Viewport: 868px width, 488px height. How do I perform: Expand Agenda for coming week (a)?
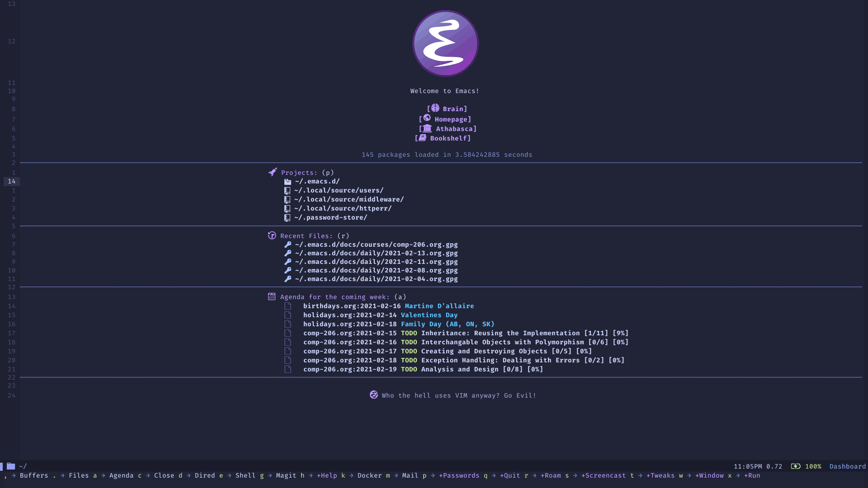[335, 297]
